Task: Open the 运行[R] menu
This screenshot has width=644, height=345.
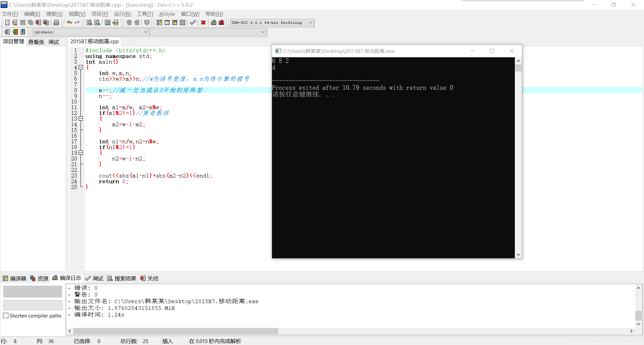Action: click(122, 14)
